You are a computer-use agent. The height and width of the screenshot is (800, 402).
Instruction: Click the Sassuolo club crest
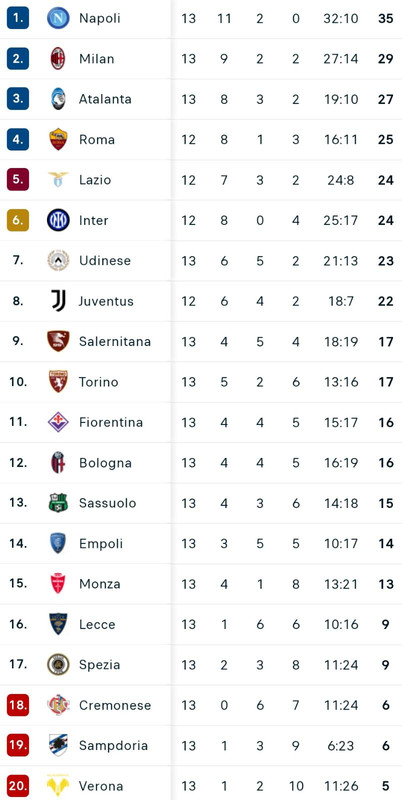[x=58, y=503]
